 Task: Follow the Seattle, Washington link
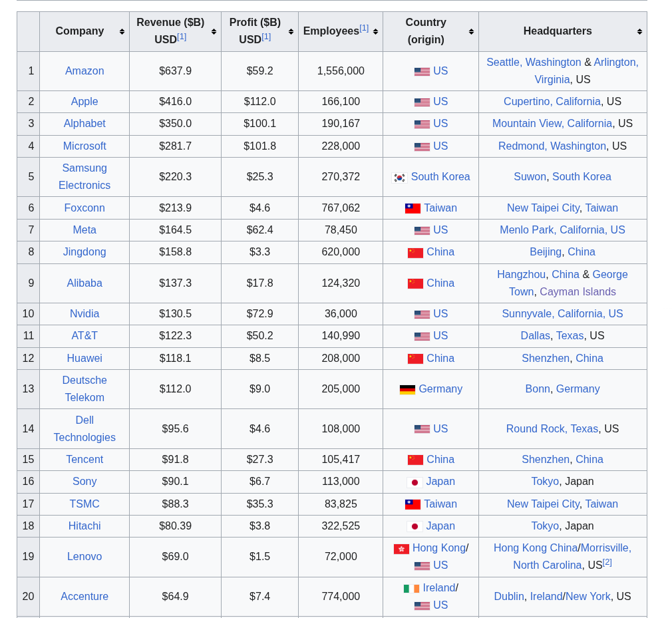534,62
